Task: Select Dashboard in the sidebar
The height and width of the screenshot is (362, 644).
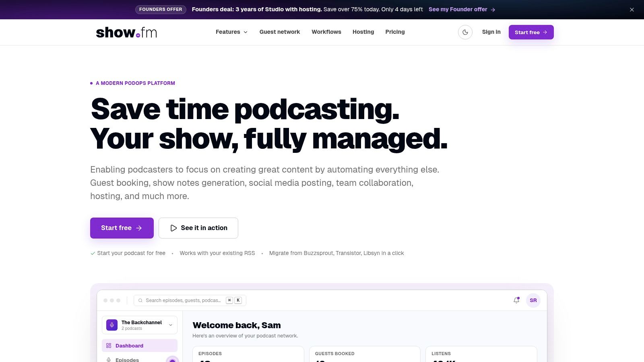Action: pyautogui.click(x=140, y=346)
